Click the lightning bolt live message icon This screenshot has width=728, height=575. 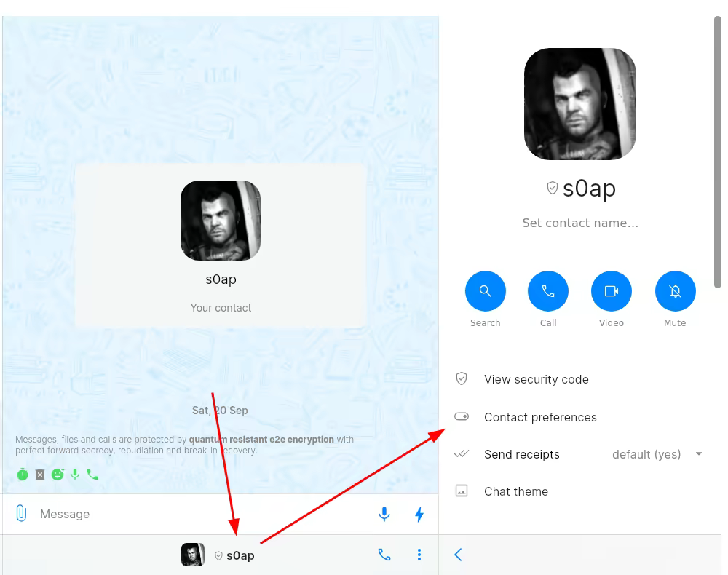[x=419, y=514]
